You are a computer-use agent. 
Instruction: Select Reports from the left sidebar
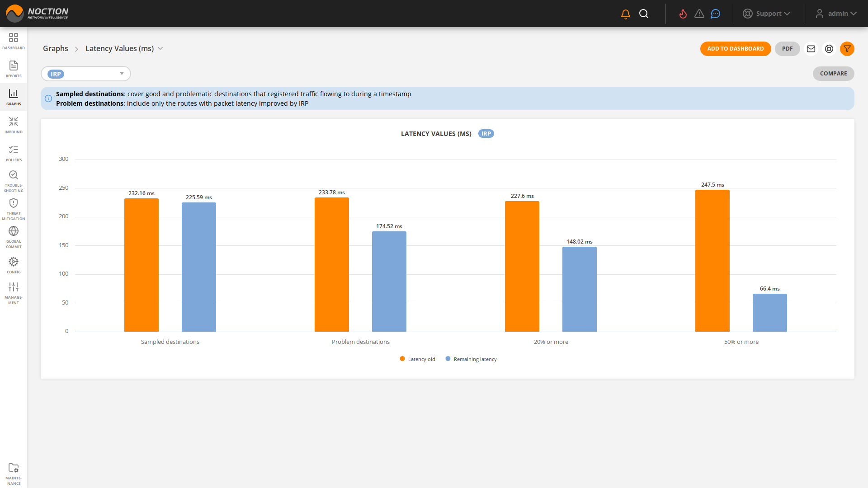14,69
